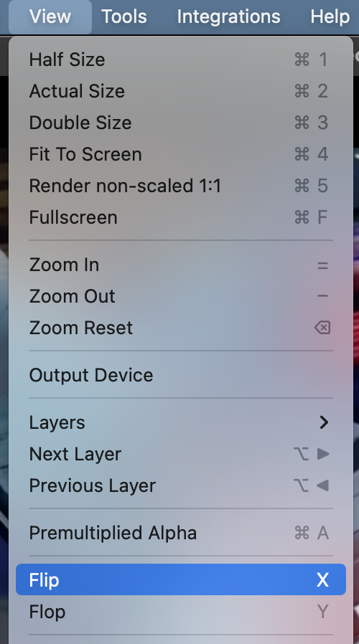The image size is (359, 644).
Task: Select Zoom In menu item
Action: [180, 265]
